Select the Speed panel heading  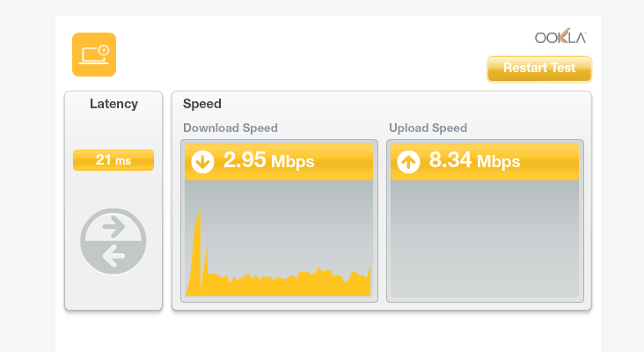click(202, 104)
